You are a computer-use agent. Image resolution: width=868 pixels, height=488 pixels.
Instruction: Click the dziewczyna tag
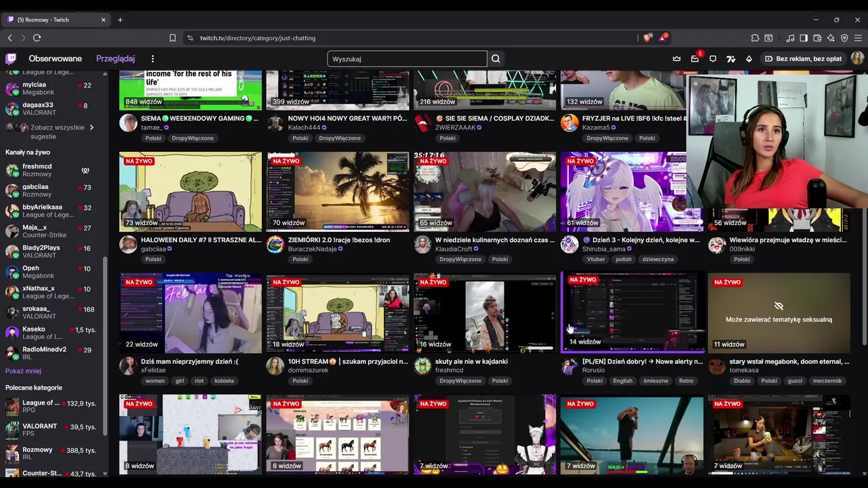point(658,259)
